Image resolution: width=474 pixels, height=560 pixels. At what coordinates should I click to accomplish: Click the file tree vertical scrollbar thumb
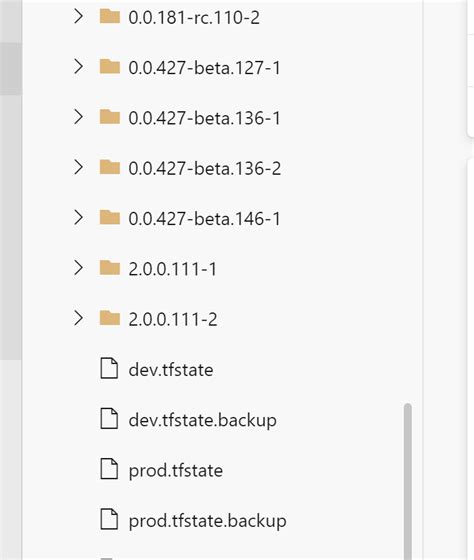(408, 481)
